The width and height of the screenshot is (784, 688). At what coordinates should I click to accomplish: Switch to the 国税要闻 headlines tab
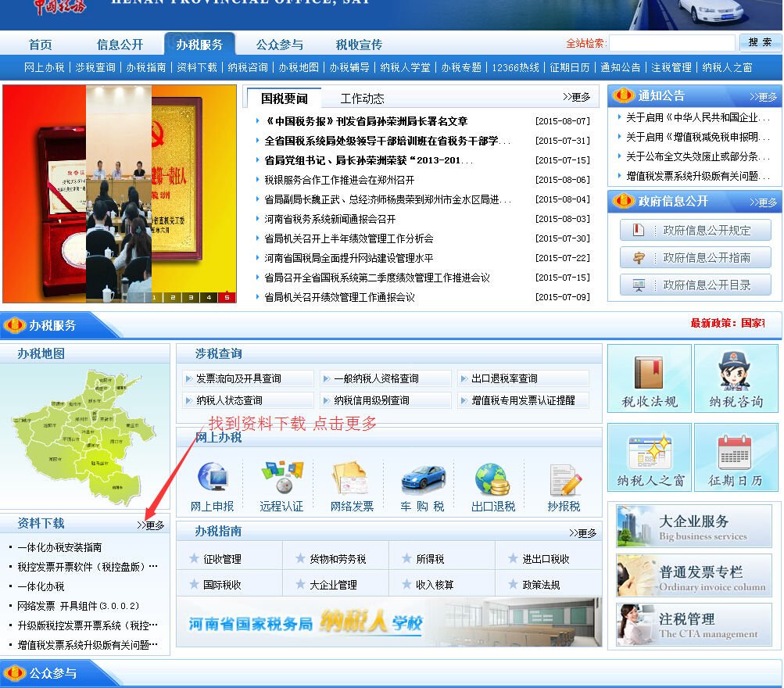pyautogui.click(x=284, y=97)
